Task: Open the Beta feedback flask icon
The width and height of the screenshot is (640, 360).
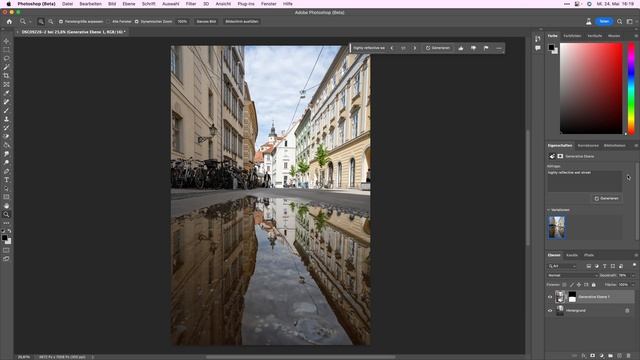Action: [x=589, y=22]
